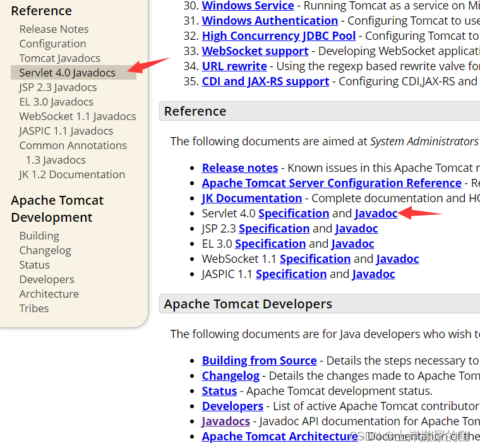Open Configuration in the sidebar Reference list
480x448 pixels.
52,44
